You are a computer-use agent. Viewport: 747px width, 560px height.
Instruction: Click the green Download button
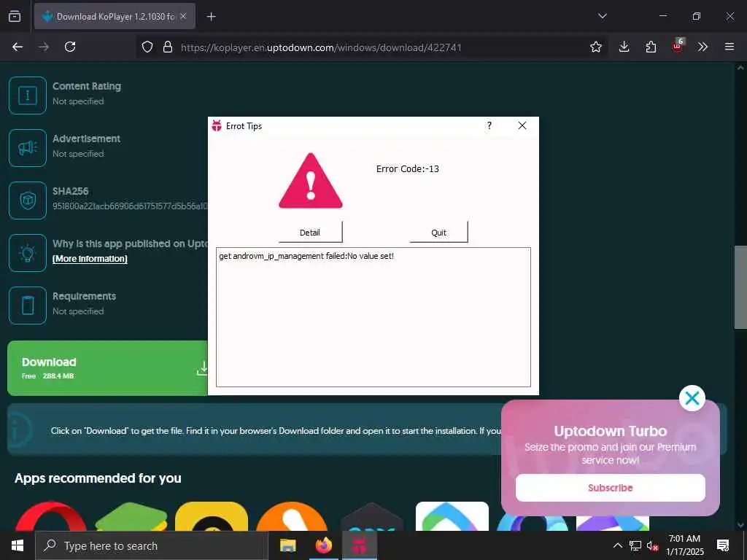[108, 368]
